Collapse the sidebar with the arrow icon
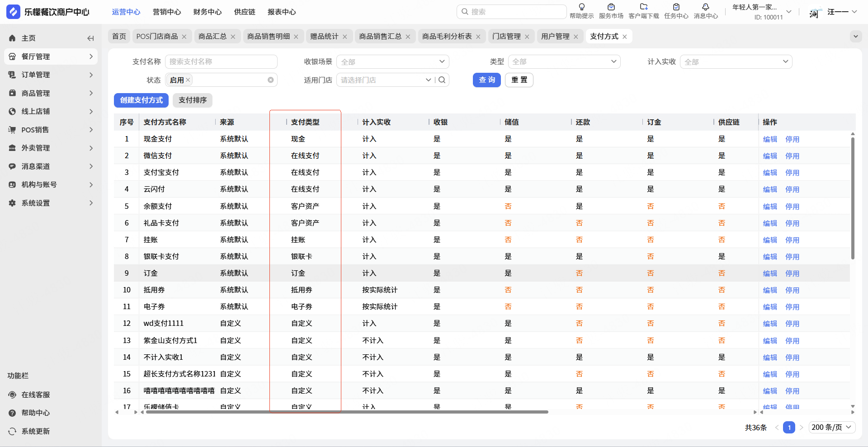Screen dimensions: 868x447 [90, 38]
